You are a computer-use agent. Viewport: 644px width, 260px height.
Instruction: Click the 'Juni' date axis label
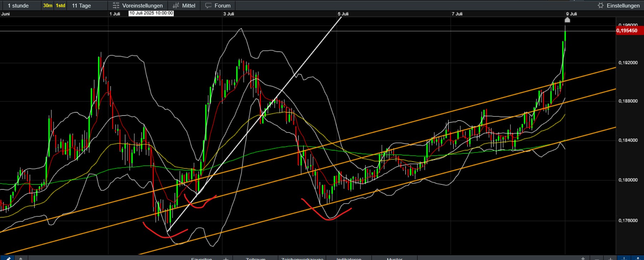(6, 14)
